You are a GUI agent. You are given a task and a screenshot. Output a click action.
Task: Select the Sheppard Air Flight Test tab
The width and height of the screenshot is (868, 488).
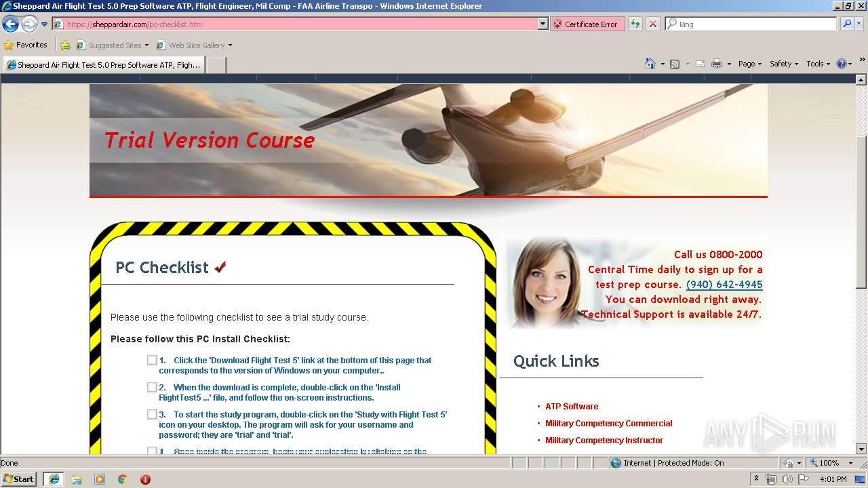pos(104,65)
